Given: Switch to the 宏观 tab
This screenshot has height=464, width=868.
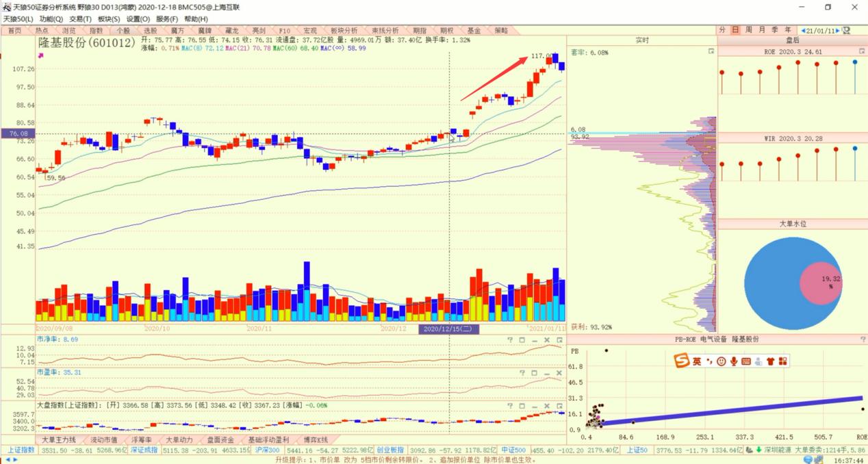Looking at the screenshot, I should click(310, 31).
